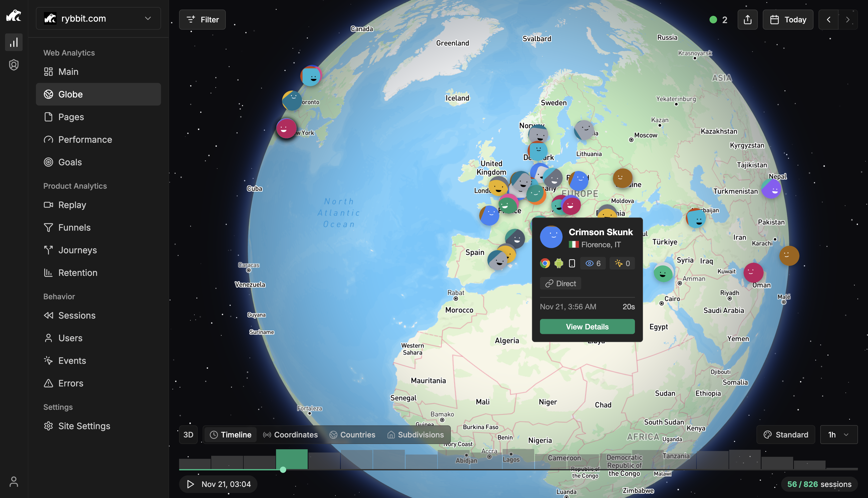This screenshot has height=498, width=868.
Task: Click the green timeline slider handle
Action: pyautogui.click(x=283, y=470)
